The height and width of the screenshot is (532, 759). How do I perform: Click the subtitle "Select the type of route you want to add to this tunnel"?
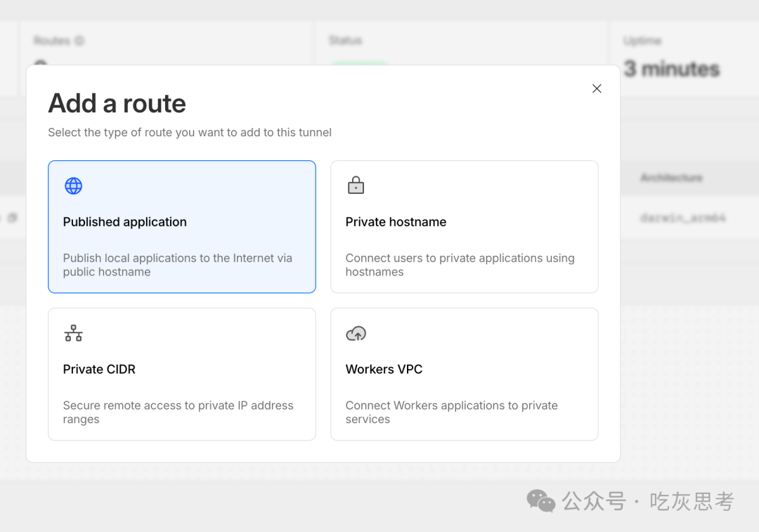click(x=190, y=133)
